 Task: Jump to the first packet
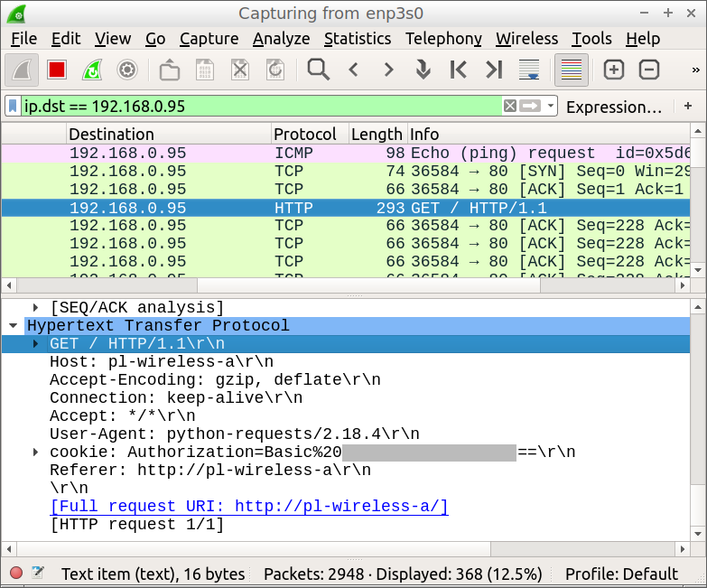[459, 70]
